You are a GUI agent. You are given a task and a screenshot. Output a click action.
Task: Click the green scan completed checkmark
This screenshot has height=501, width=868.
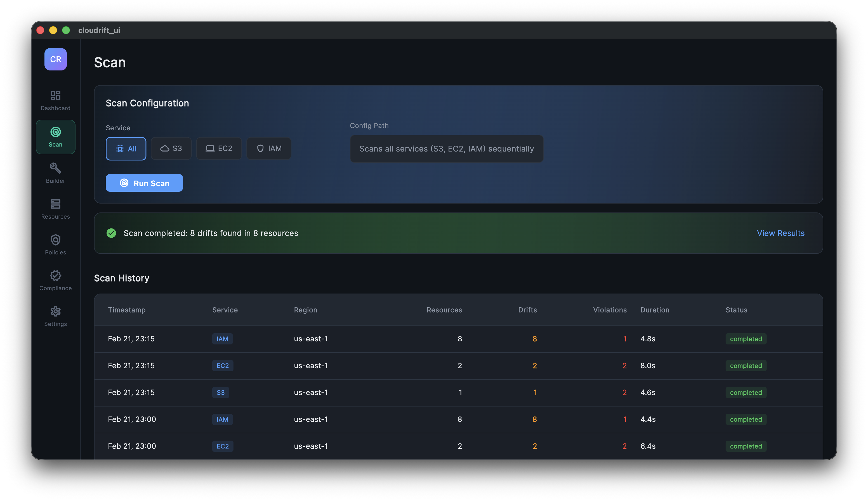(x=111, y=233)
